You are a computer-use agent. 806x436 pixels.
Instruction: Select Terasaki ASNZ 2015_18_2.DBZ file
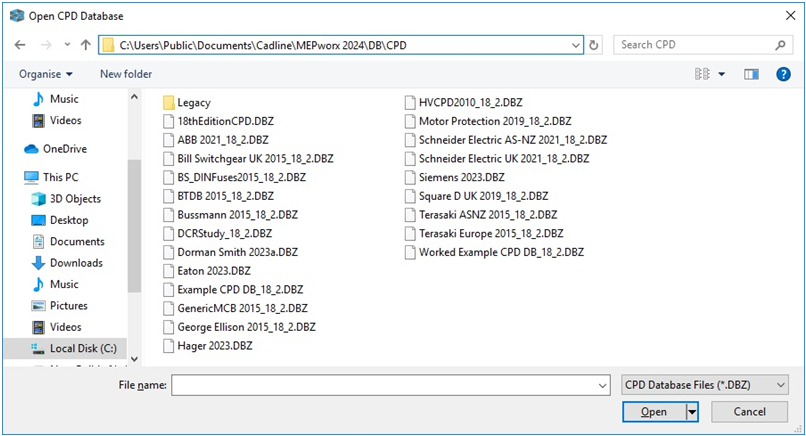[481, 215]
